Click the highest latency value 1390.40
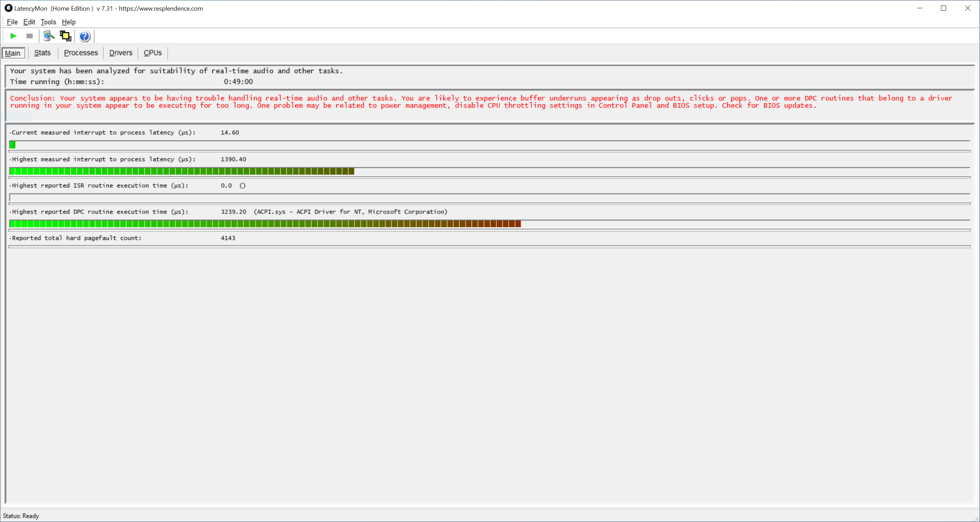The width and height of the screenshot is (980, 522). 233,159
